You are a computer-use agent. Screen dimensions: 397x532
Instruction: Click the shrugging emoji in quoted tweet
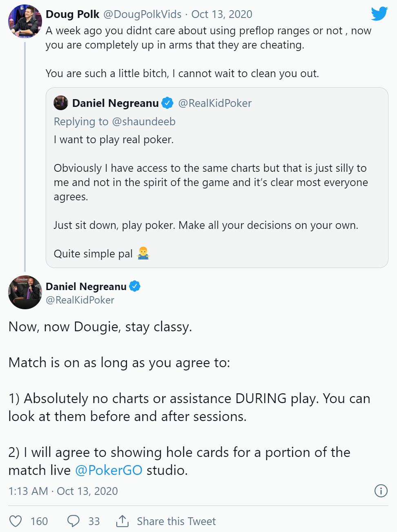[x=143, y=253]
